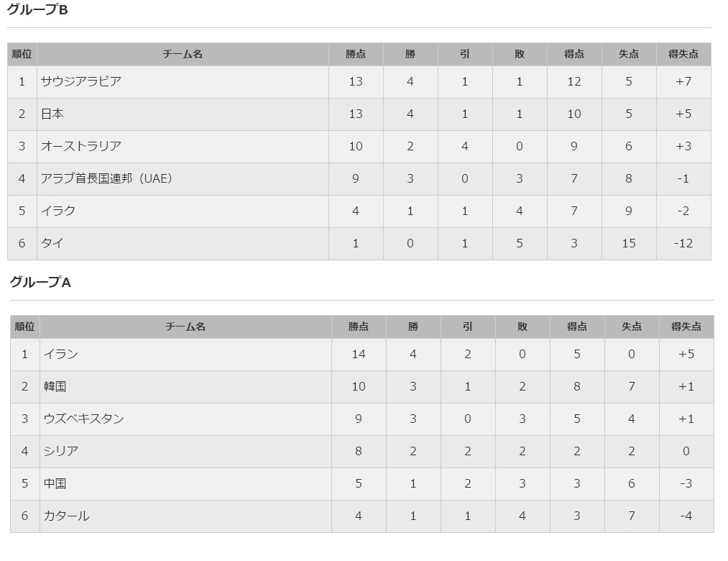Click the グループA heading
The height and width of the screenshot is (561, 728).
(x=40, y=283)
